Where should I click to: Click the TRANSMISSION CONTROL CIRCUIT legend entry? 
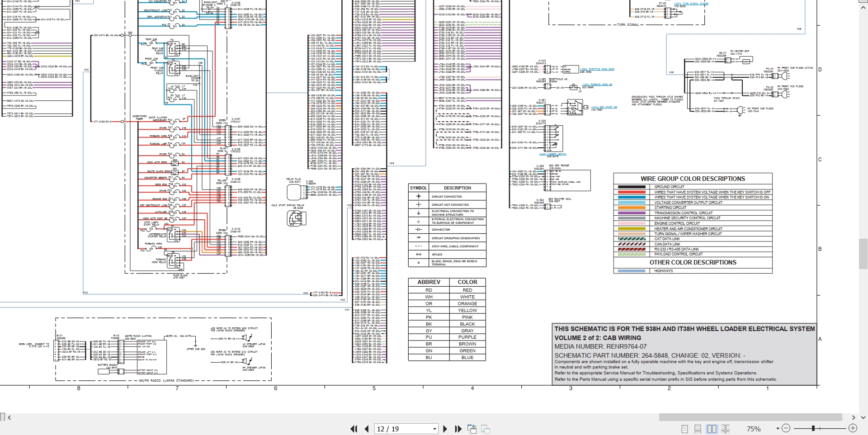tap(683, 213)
